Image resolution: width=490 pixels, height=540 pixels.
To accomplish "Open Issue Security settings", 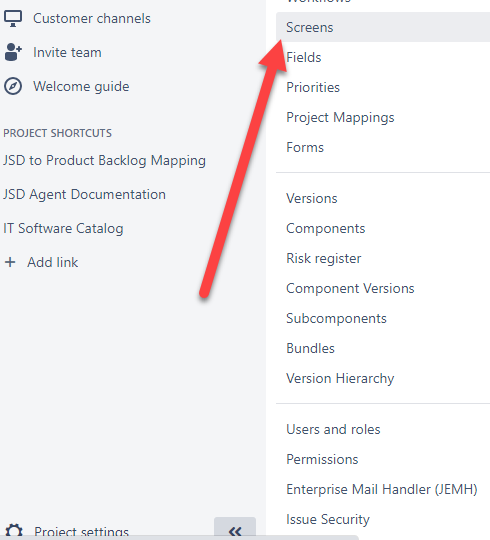I will coord(328,520).
